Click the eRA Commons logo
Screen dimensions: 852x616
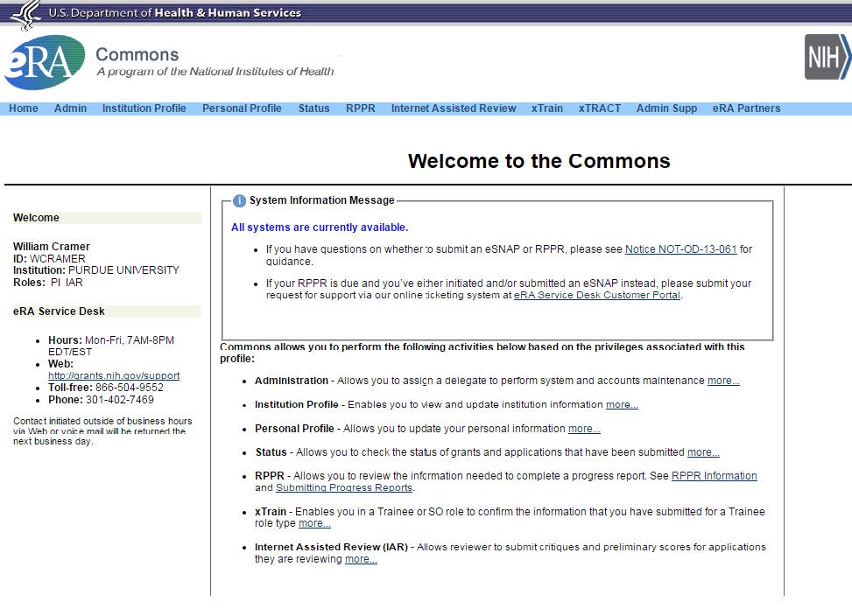tap(45, 62)
